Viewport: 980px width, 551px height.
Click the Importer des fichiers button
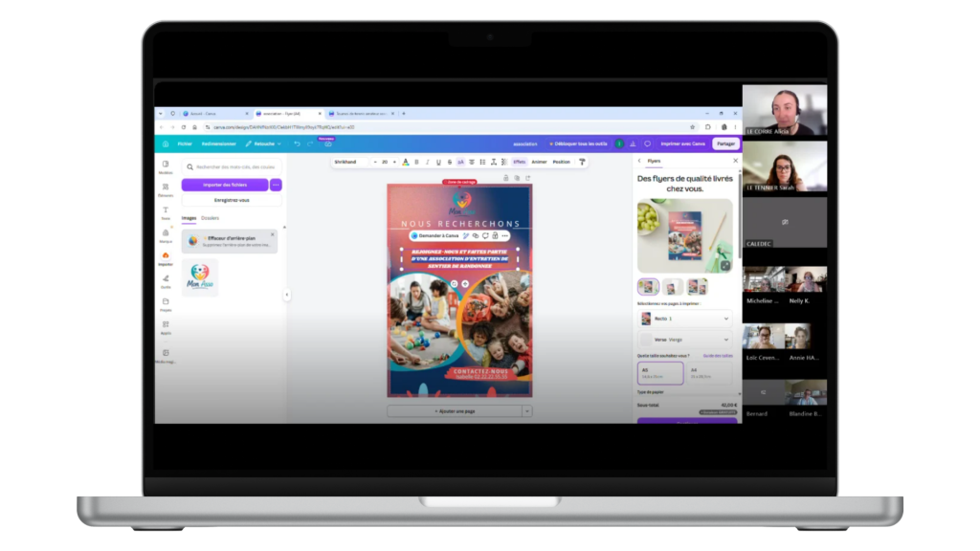tap(225, 185)
